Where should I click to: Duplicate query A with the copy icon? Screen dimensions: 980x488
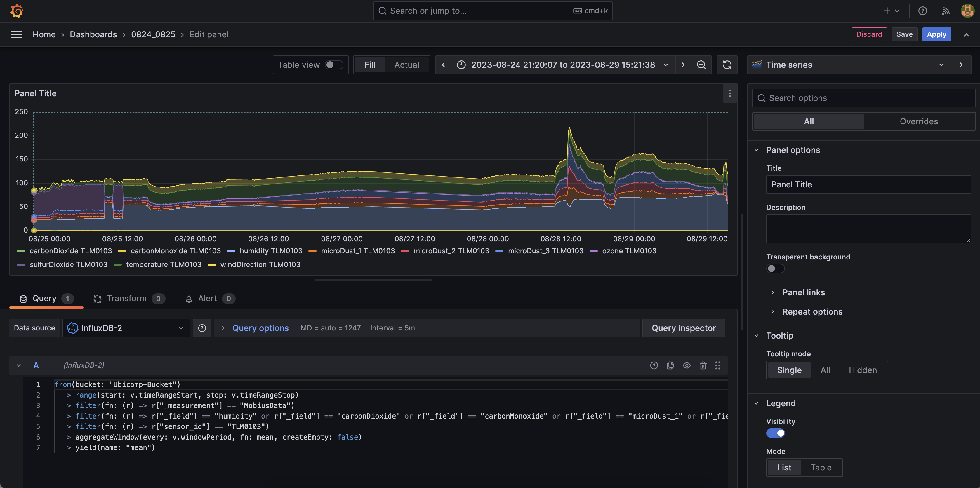click(670, 365)
